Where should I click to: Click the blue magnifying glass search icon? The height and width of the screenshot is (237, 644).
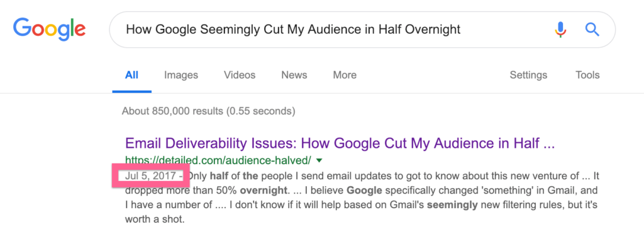click(x=592, y=29)
